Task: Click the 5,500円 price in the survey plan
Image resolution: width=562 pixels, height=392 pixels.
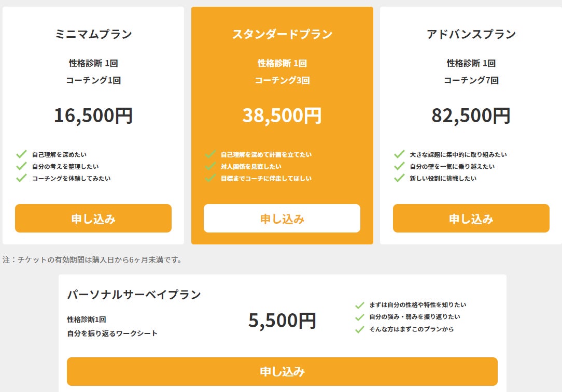Action: (282, 321)
